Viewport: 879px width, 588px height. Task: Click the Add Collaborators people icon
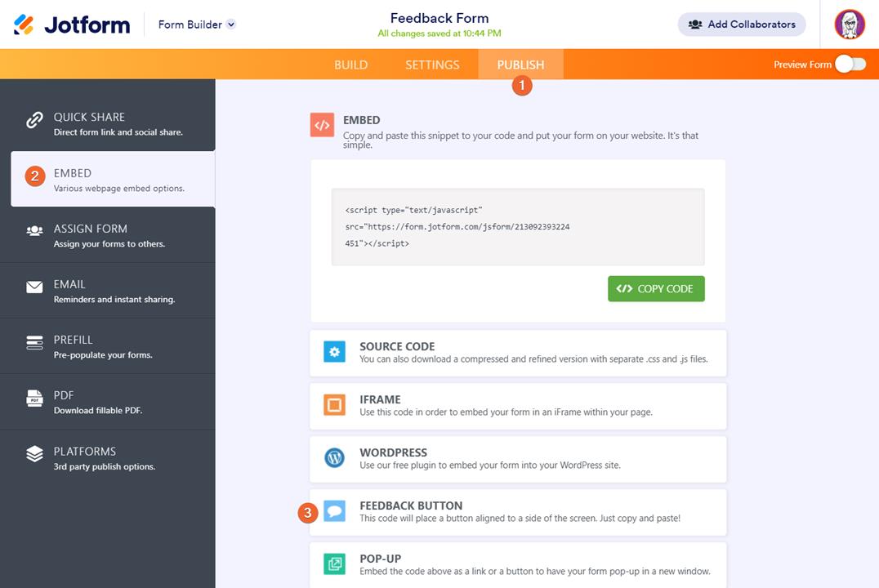(x=695, y=24)
